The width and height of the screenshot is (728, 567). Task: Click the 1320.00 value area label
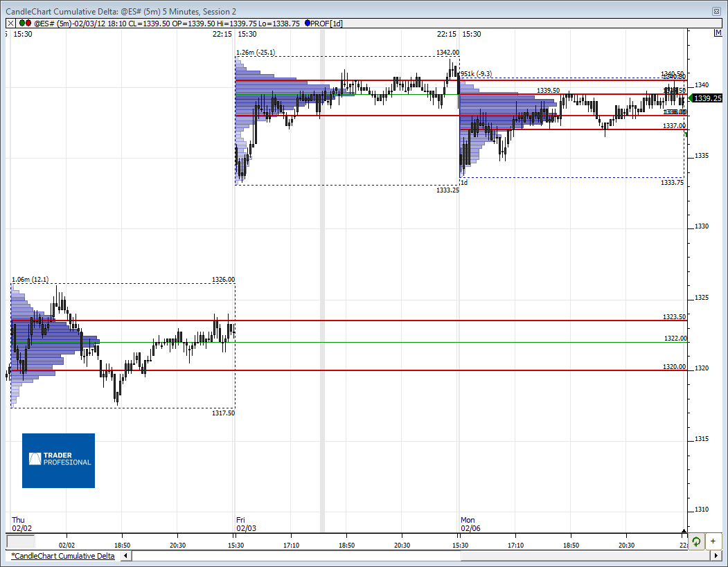point(674,366)
